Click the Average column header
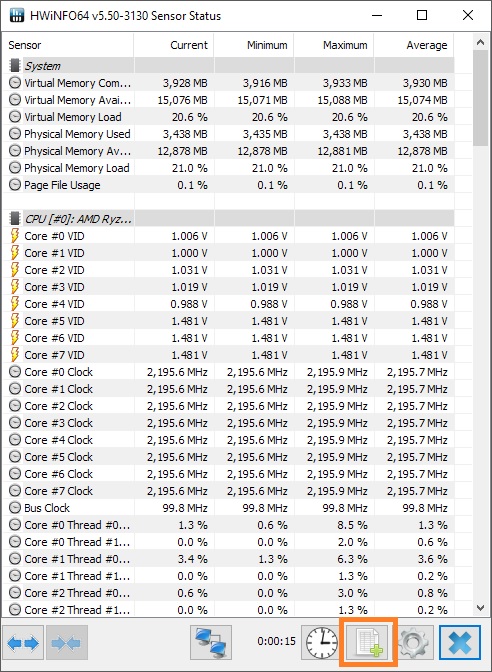The width and height of the screenshot is (492, 672). tap(414, 45)
